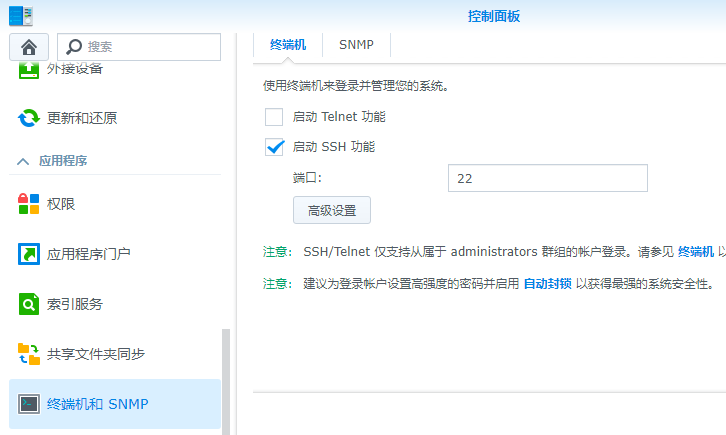726x435 pixels.
Task: Select the 索引服务 label in the sidebar
Action: coord(75,304)
